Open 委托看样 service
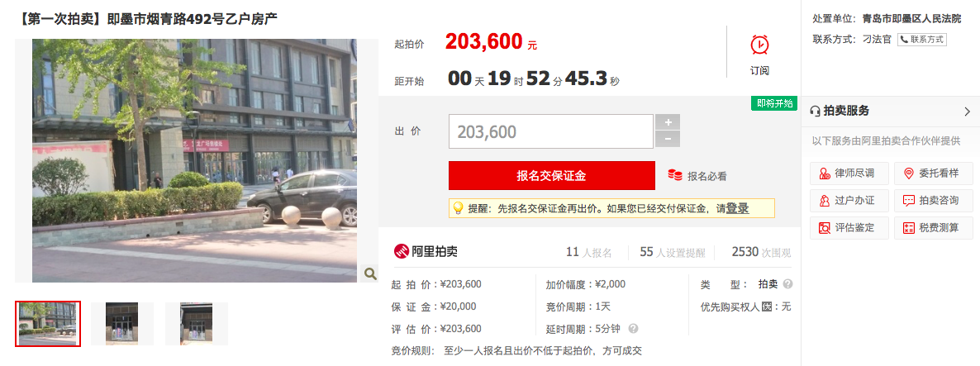This screenshot has width=980, height=366. (x=934, y=173)
